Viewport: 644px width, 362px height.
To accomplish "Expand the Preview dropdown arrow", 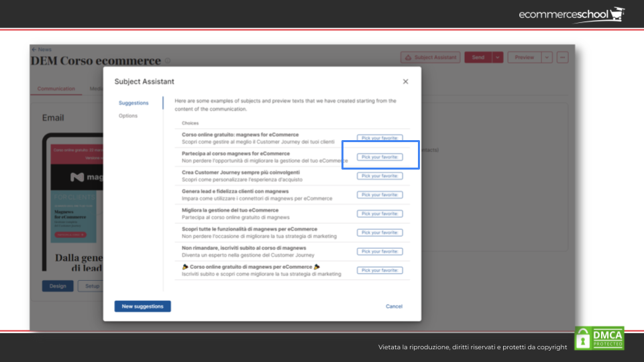I will [x=547, y=58].
